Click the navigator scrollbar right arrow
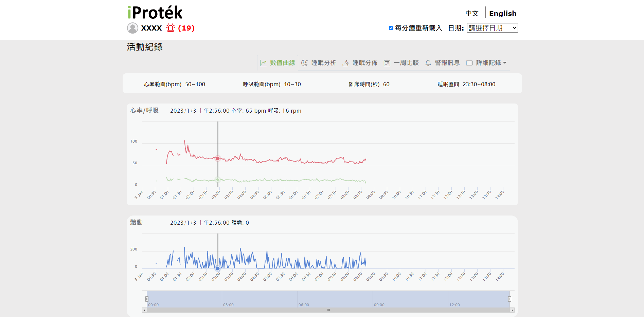Viewport: 644px width, 317px height. 512,310
